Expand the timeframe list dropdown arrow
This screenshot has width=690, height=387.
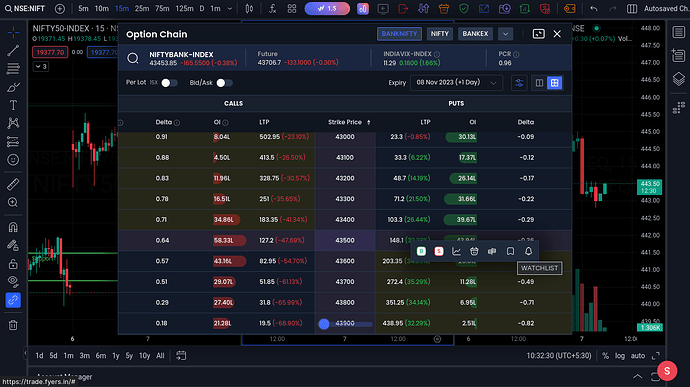[230, 8]
